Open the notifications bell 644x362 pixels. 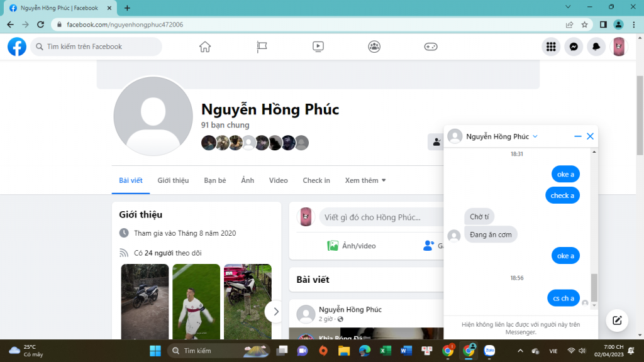[x=596, y=47]
